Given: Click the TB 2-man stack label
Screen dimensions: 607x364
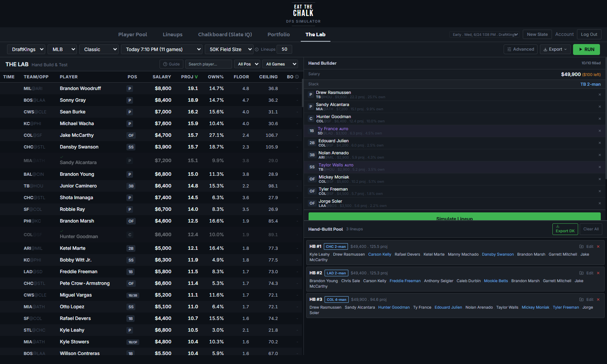Looking at the screenshot, I should (x=590, y=84).
